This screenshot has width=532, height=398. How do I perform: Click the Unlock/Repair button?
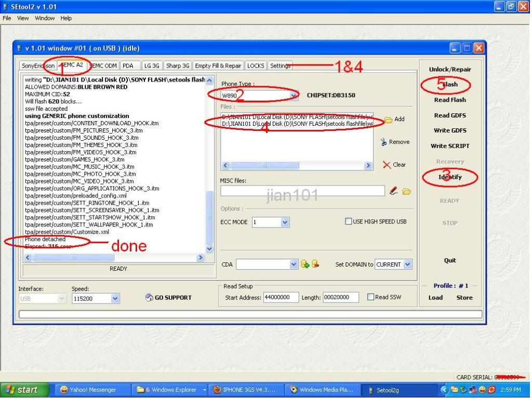pyautogui.click(x=449, y=70)
